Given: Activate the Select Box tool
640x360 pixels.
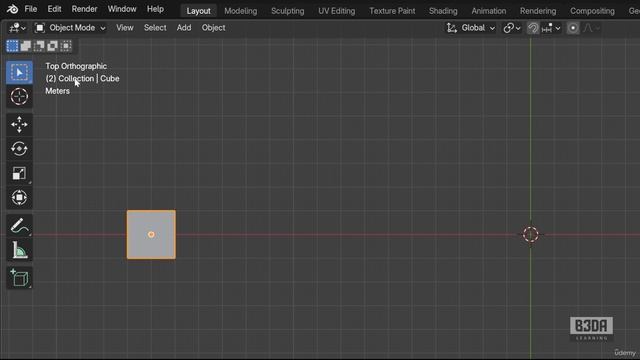Looking at the screenshot, I should [19, 72].
